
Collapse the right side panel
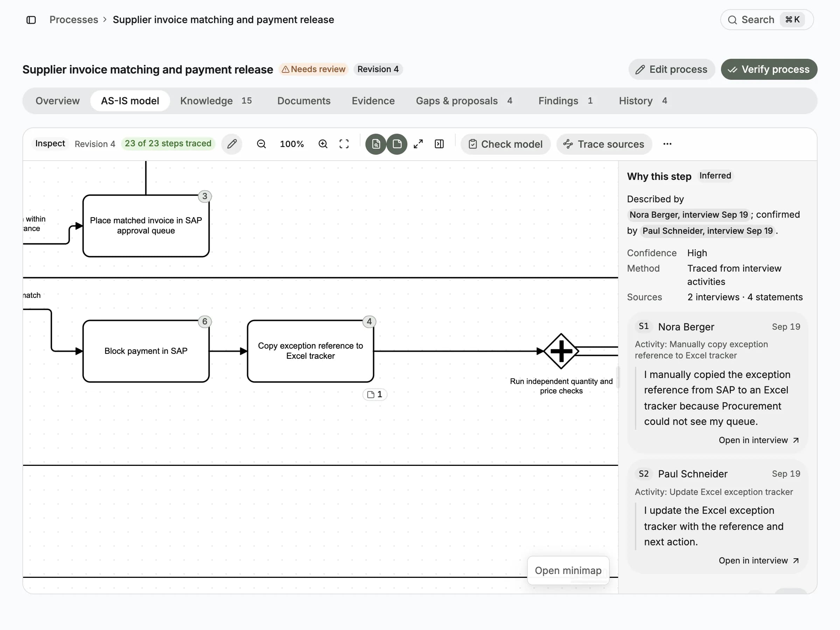439,144
